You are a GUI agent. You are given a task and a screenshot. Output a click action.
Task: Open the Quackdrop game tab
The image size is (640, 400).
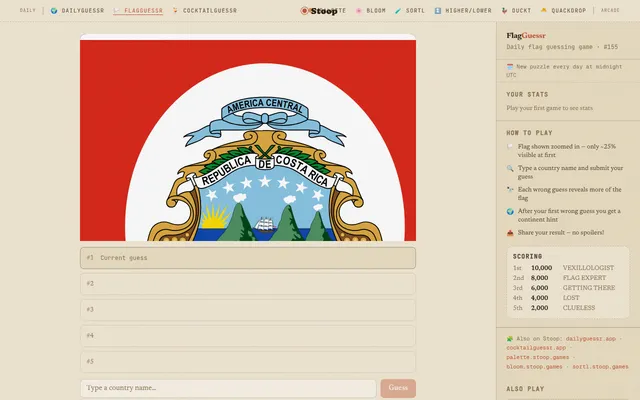click(563, 11)
